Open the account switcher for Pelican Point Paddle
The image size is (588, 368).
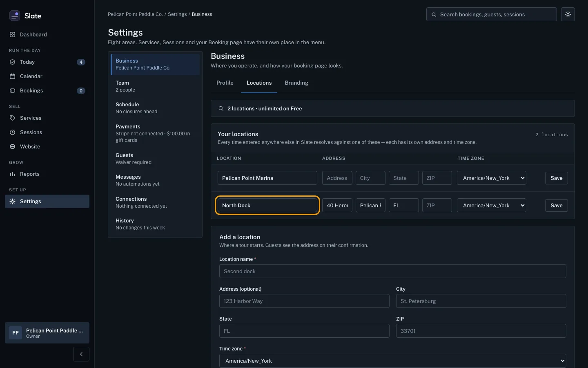point(47,333)
